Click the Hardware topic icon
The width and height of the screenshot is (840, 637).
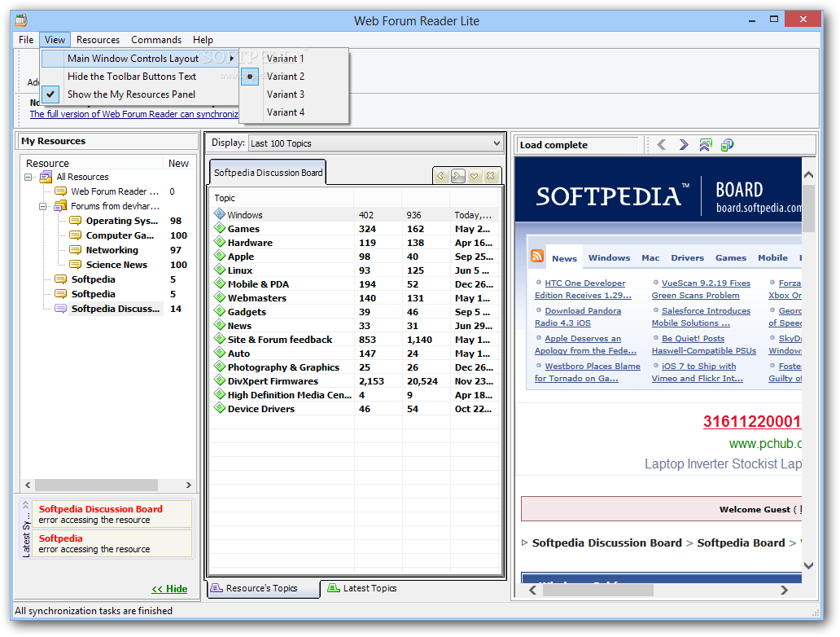pos(220,242)
